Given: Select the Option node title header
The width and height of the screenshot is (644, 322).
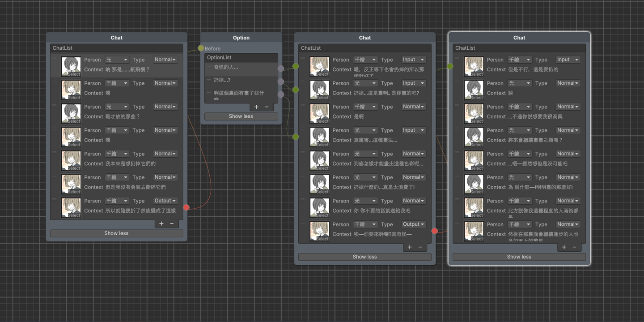Looking at the screenshot, I should coord(241,38).
